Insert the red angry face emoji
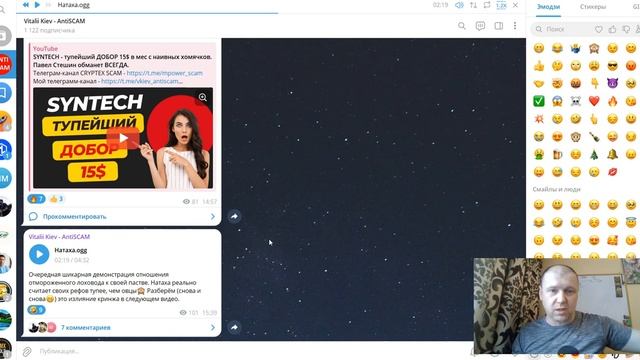 (631, 65)
